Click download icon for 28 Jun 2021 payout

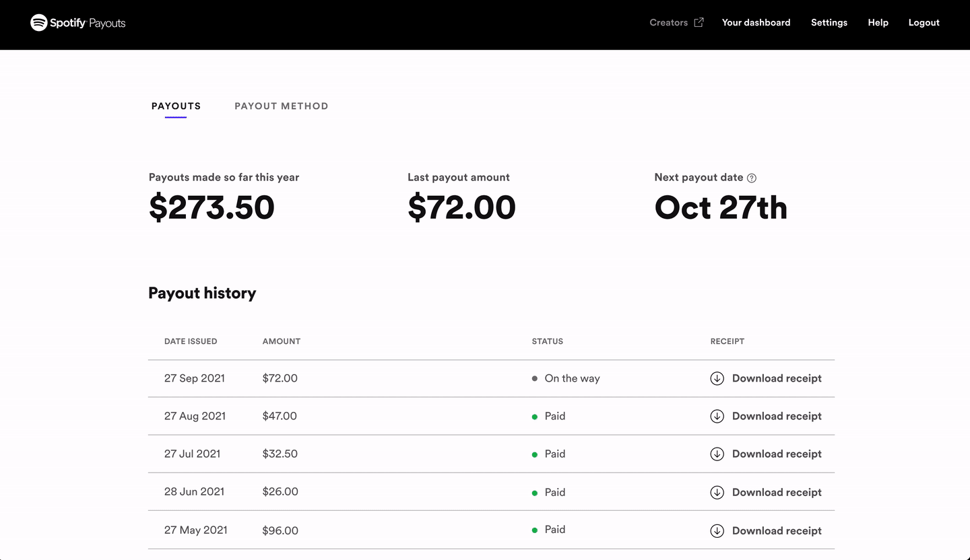click(x=717, y=492)
